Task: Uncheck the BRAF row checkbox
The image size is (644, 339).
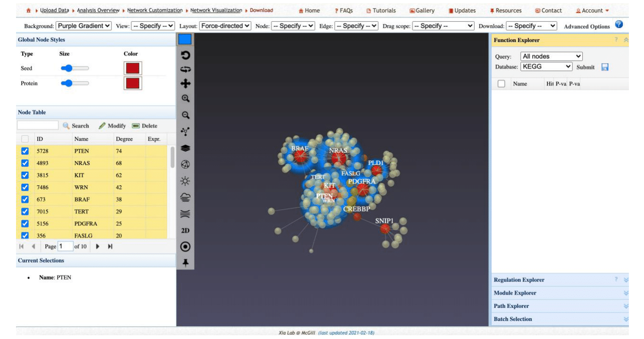Action: coord(25,199)
